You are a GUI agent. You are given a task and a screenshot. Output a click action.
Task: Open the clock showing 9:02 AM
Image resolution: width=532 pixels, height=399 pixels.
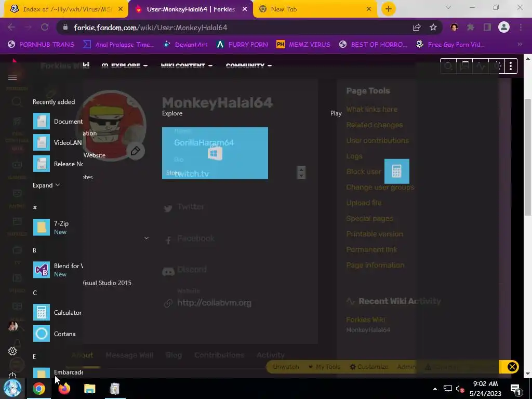click(485, 389)
